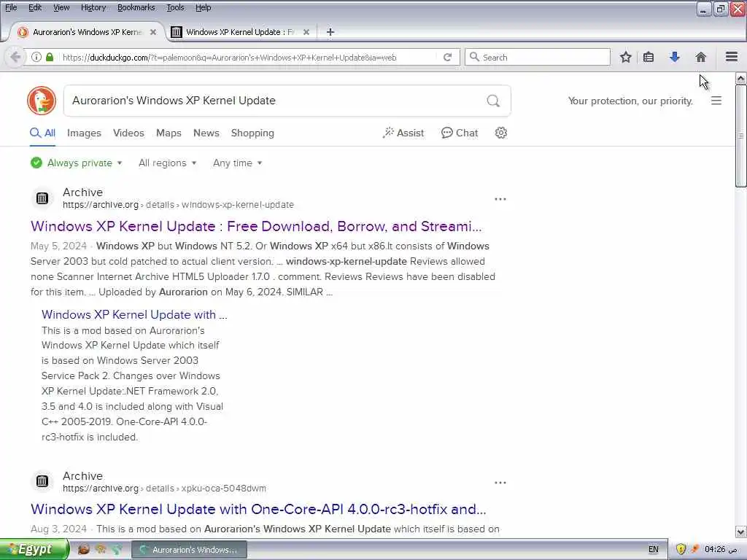The height and width of the screenshot is (560, 747).
Task: Expand the All regions dropdown
Action: pos(167,163)
